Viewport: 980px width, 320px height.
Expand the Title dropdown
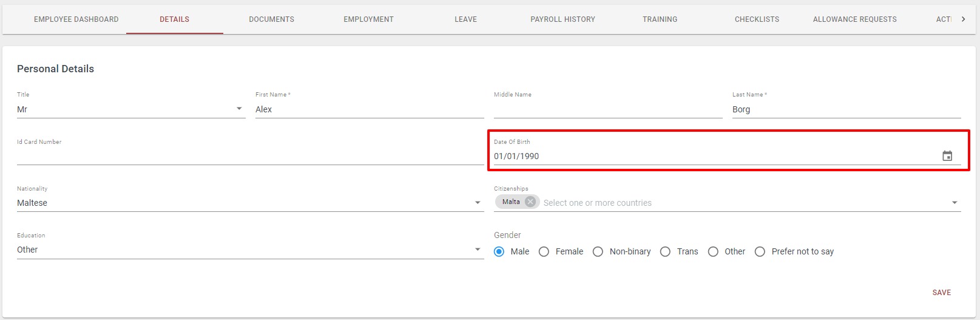[x=239, y=109]
